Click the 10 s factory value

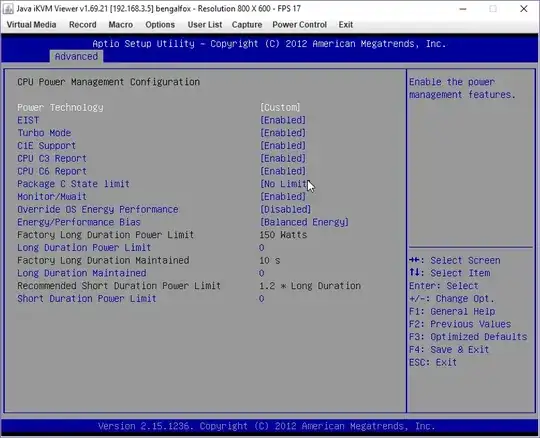click(x=270, y=260)
